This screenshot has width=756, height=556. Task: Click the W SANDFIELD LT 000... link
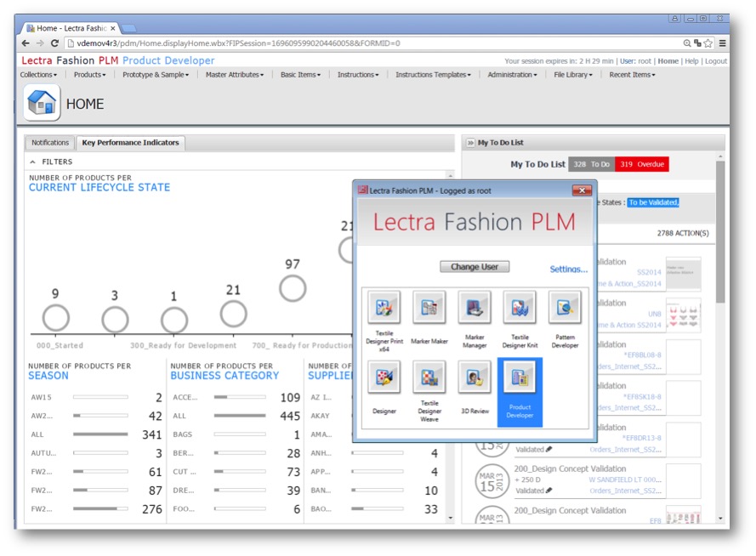point(625,479)
